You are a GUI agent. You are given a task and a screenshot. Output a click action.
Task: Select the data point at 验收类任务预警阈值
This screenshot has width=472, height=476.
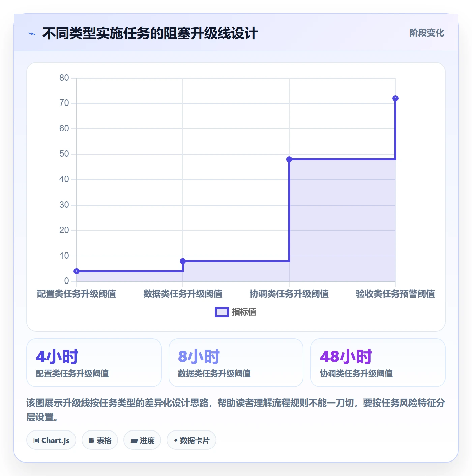click(395, 98)
